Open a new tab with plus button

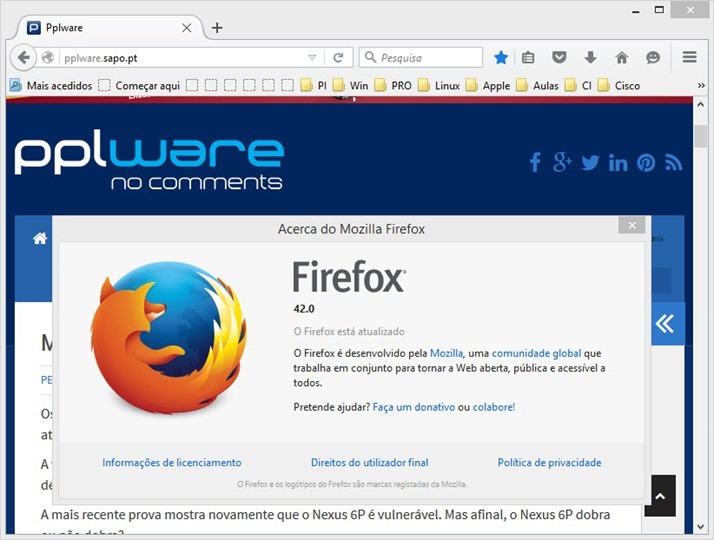217,28
